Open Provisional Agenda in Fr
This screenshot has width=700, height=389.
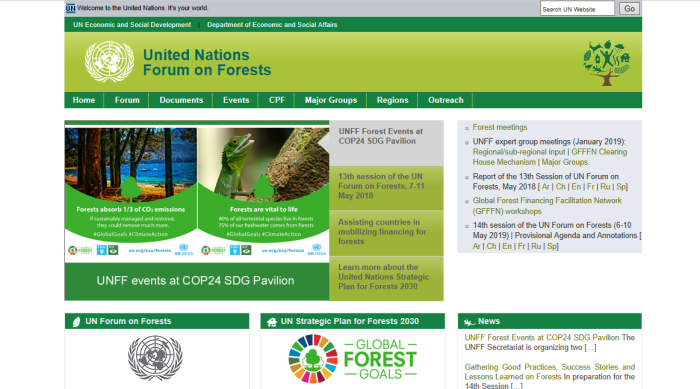point(521,246)
